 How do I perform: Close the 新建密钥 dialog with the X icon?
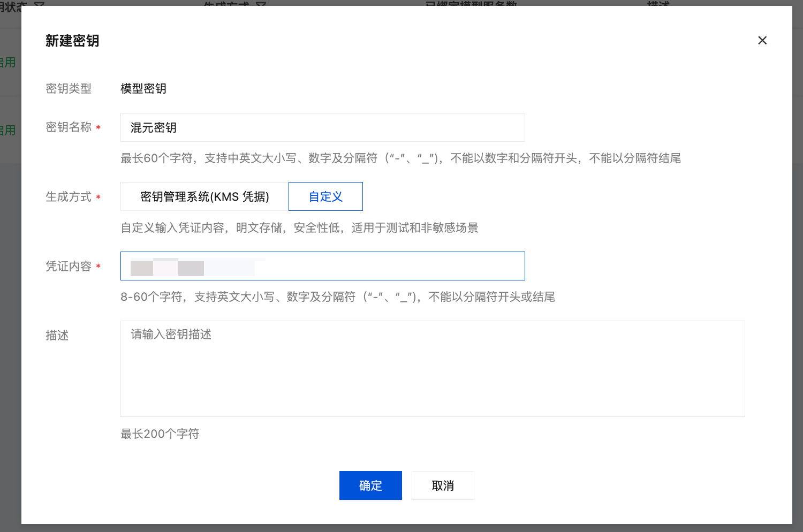(762, 41)
